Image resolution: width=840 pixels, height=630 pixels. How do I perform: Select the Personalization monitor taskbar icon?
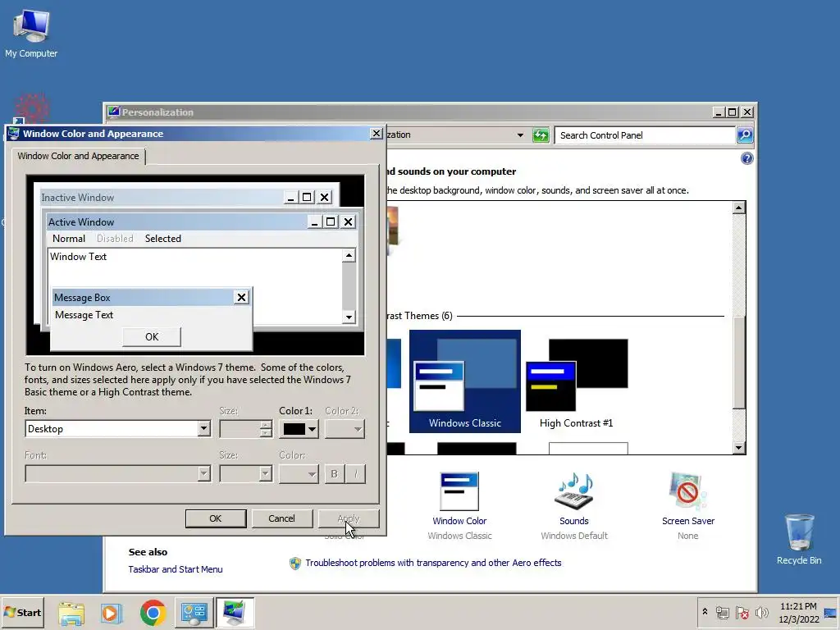click(x=235, y=613)
